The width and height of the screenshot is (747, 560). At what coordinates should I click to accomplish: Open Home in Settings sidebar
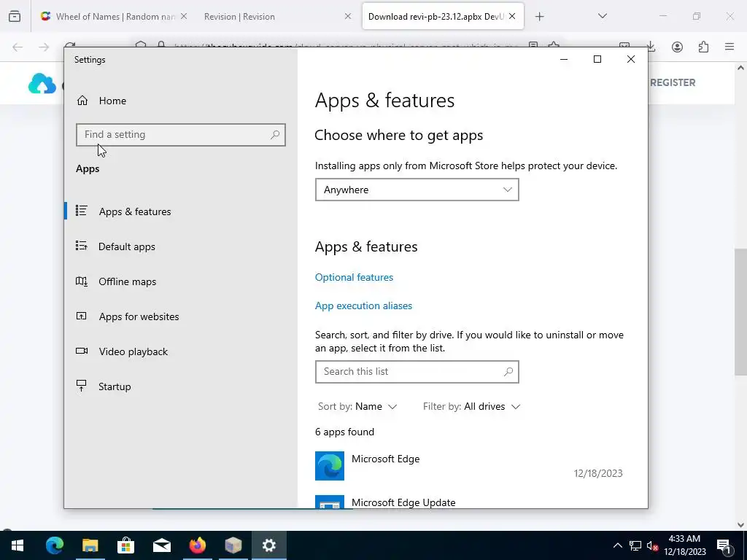point(112,101)
